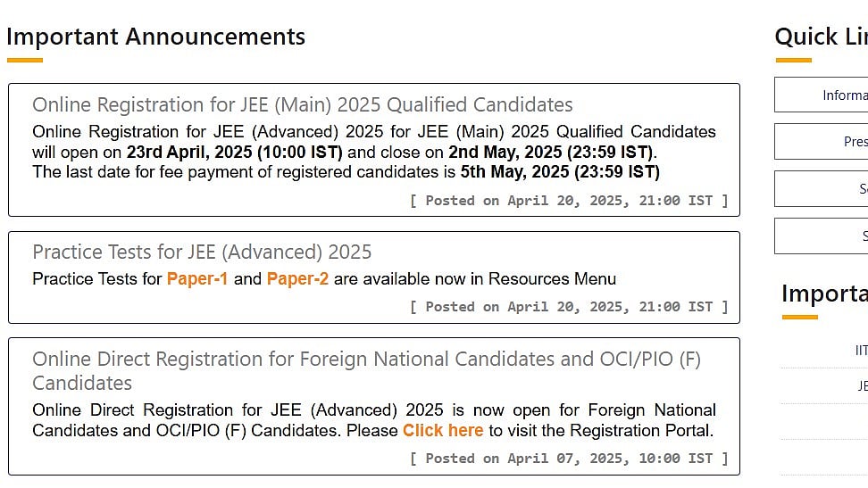Viewport: 868px width, 488px height.
Task: Click the bold '23rd April, 2025 (10:00 IST)' text
Action: tap(234, 153)
